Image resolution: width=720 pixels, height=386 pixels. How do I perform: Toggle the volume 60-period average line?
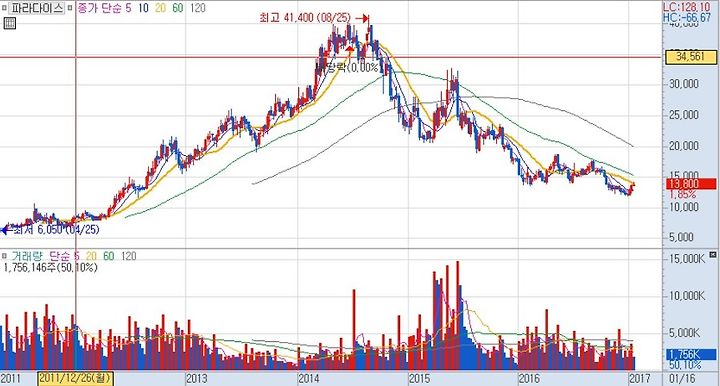(x=108, y=256)
